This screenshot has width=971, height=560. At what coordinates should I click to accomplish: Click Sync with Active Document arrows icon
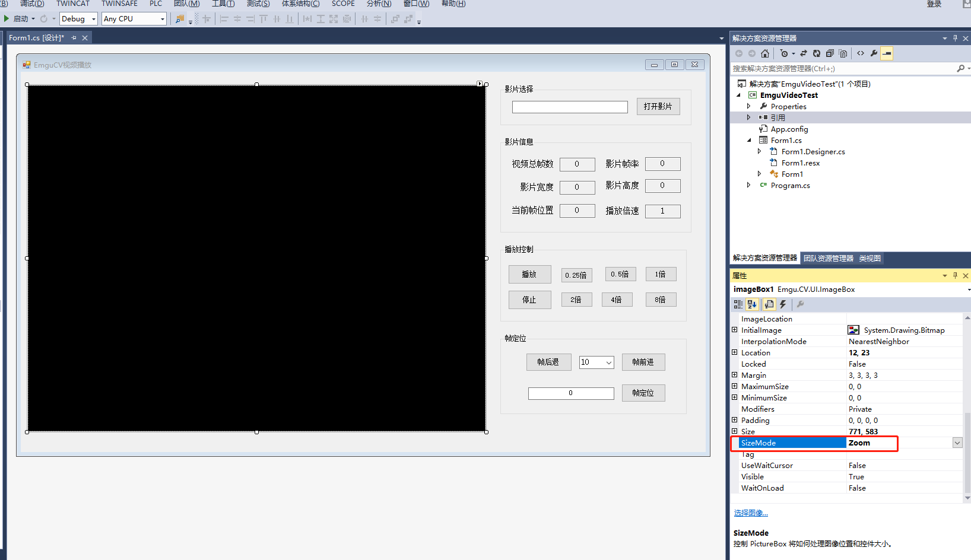click(804, 53)
